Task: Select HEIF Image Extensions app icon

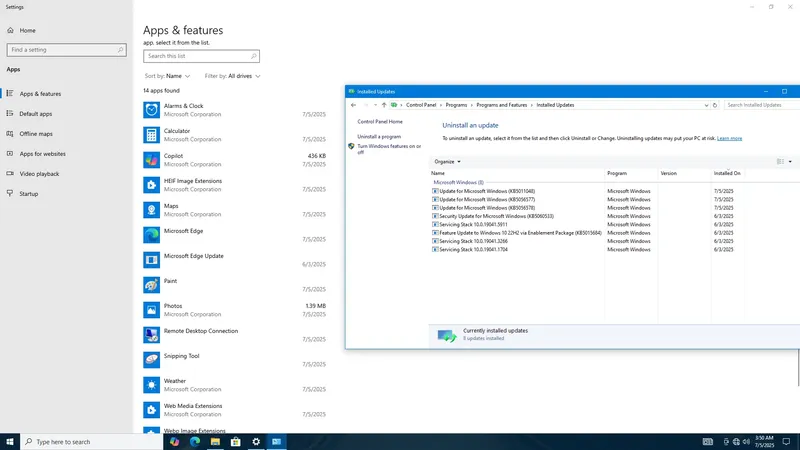Action: [x=152, y=185]
